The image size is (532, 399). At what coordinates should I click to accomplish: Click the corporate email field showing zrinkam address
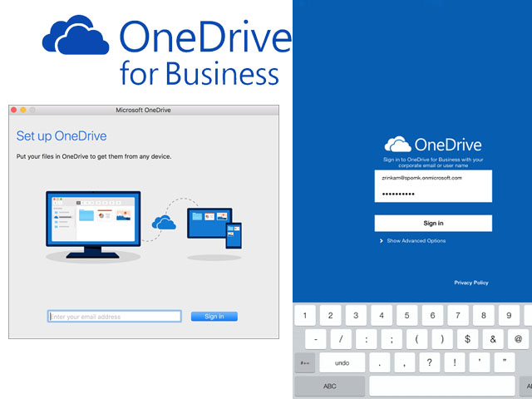click(x=433, y=178)
